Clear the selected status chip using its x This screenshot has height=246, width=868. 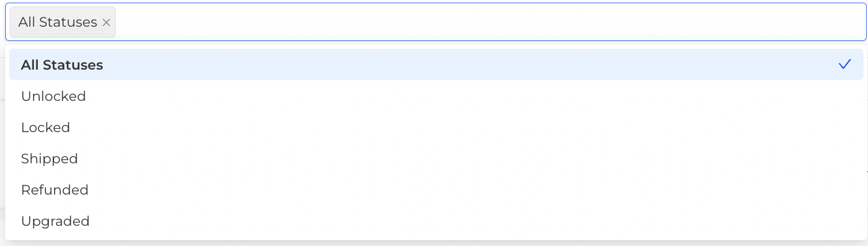[x=107, y=22]
